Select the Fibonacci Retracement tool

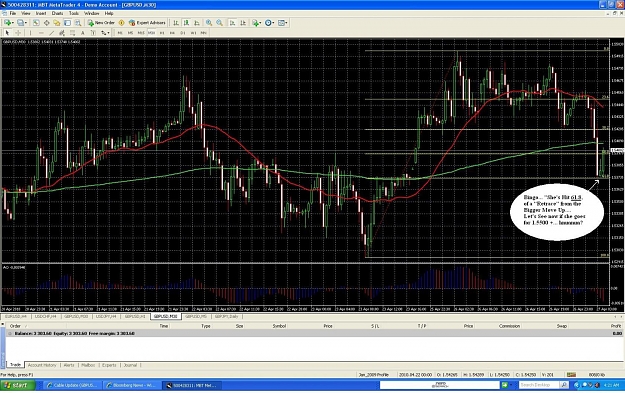(72, 33)
